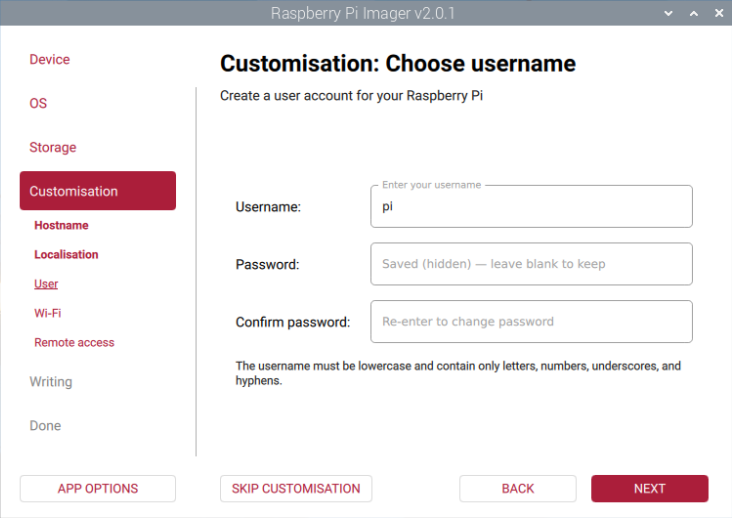The image size is (732, 518).
Task: Proceed by clicking NEXT
Action: (649, 488)
